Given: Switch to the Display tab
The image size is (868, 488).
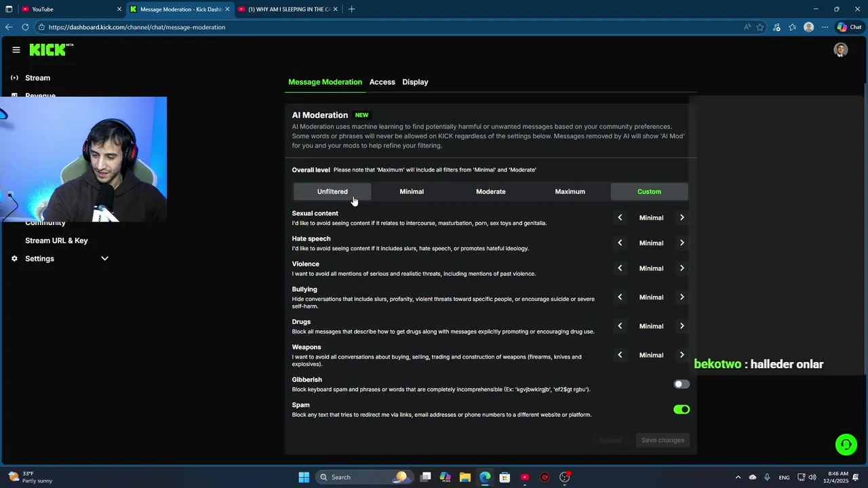Looking at the screenshot, I should 415,82.
